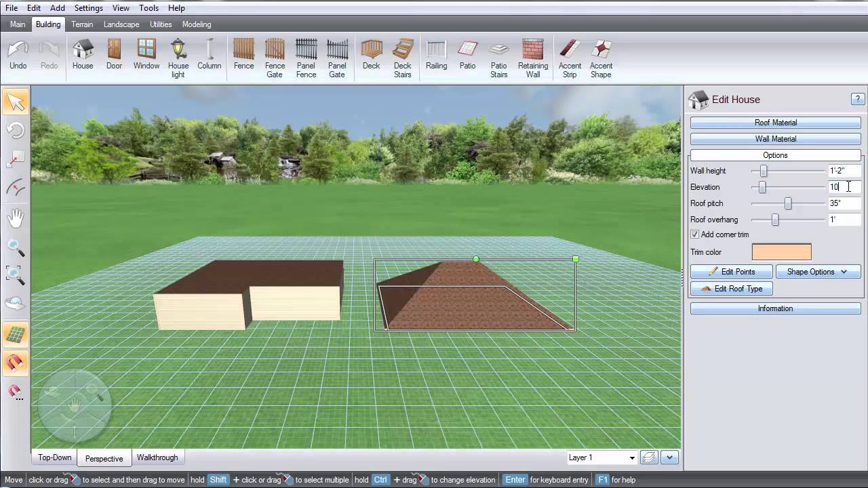
Task: Open the Add menu
Action: [x=58, y=8]
